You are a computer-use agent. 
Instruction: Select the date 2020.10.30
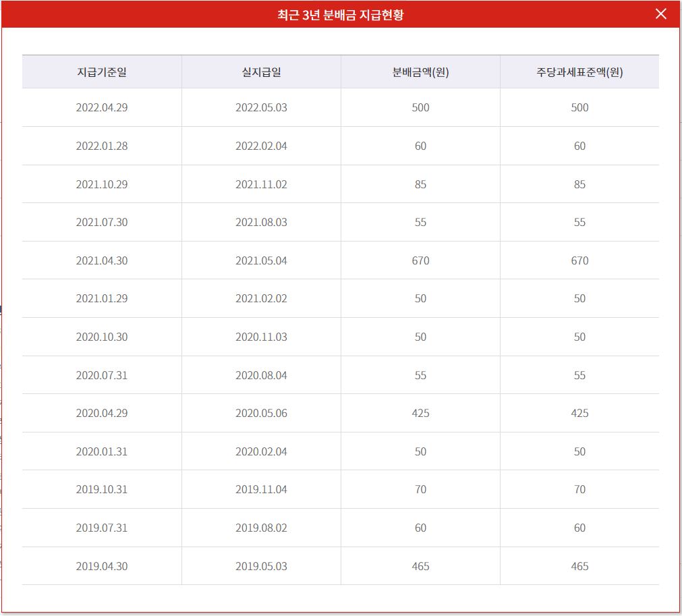(102, 337)
